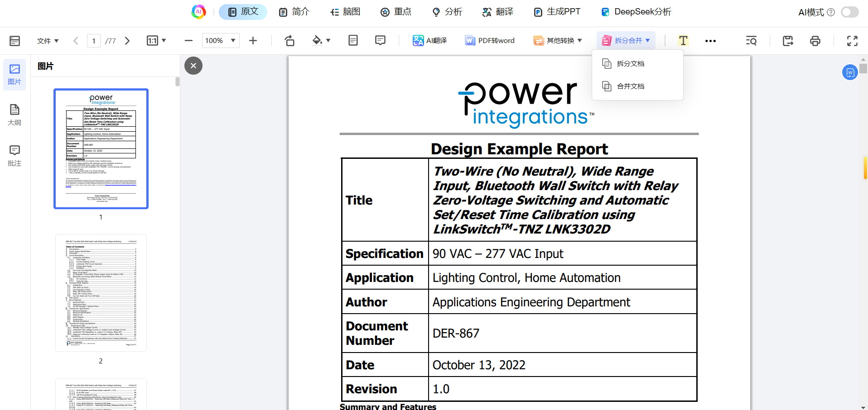Open DeepSeek分析
This screenshot has width=868, height=410.
(x=636, y=12)
